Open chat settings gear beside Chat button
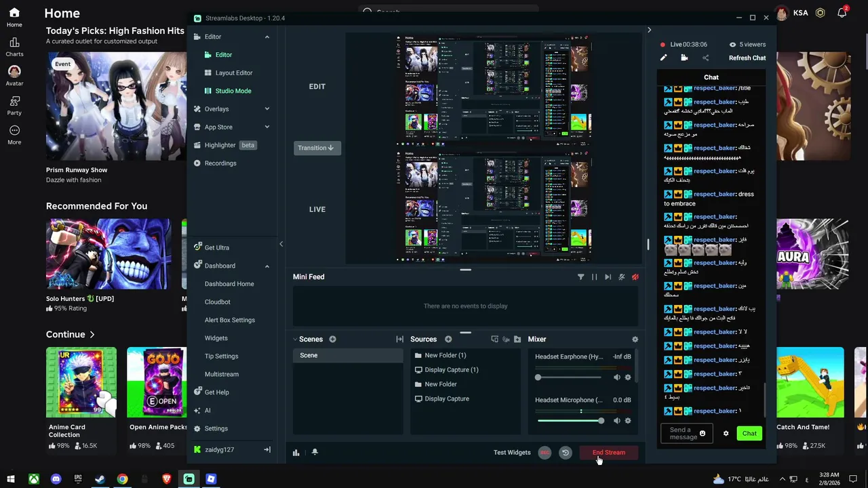Viewport: 868px width, 488px height. click(x=726, y=434)
